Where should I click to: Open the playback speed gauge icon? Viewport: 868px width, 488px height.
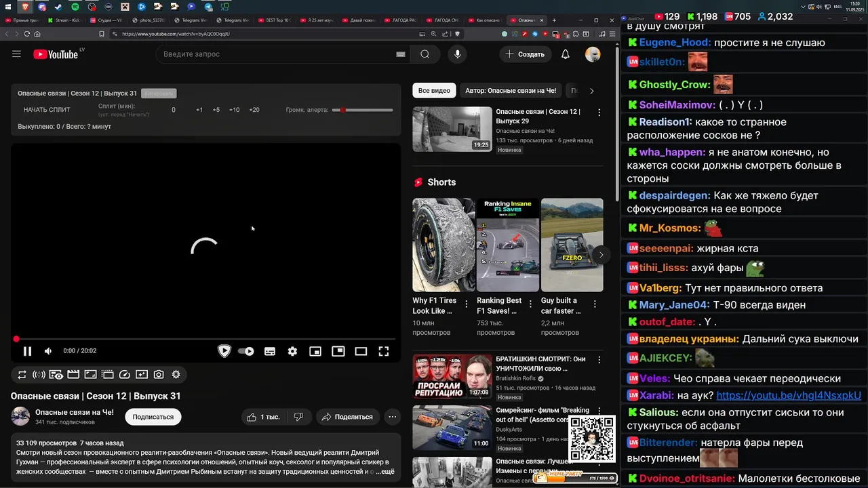pyautogui.click(x=124, y=374)
